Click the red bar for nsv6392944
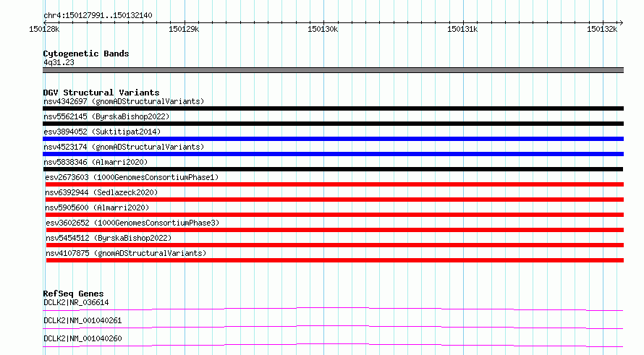644x355 pixels. (x=334, y=200)
